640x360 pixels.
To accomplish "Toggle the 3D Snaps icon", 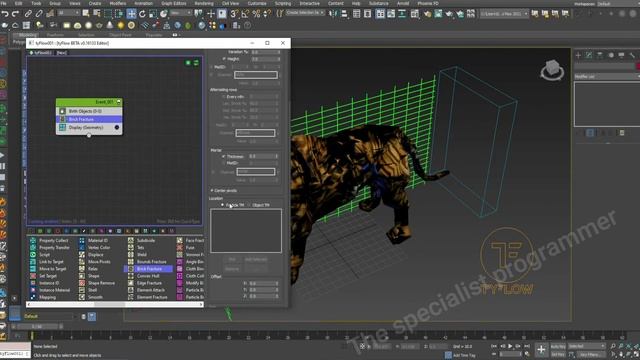I will tap(234, 14).
